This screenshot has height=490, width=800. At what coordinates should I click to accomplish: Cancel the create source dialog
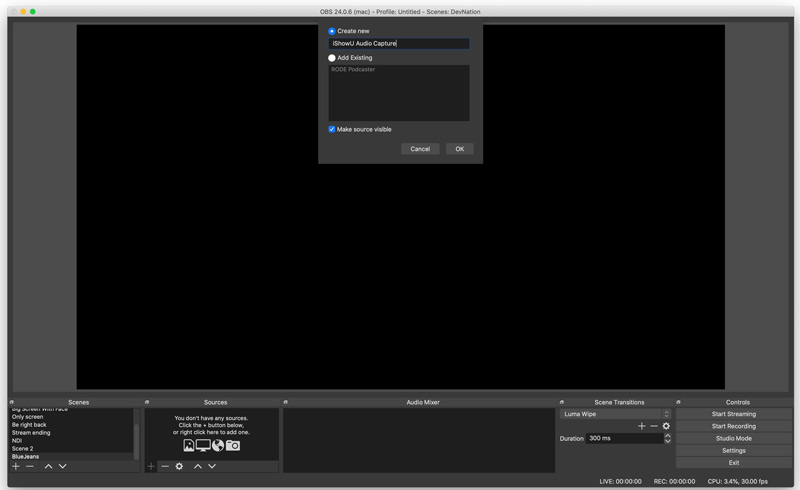point(420,149)
